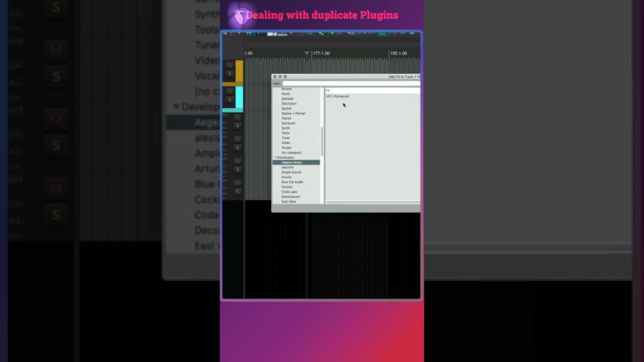Select the Tools category
644x362 pixels.
click(x=285, y=133)
